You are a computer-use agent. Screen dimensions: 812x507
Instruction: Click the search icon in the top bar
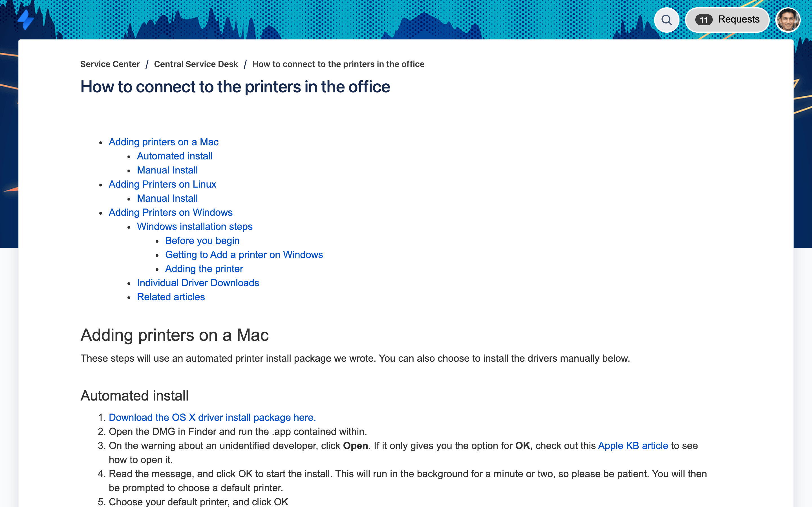(667, 20)
